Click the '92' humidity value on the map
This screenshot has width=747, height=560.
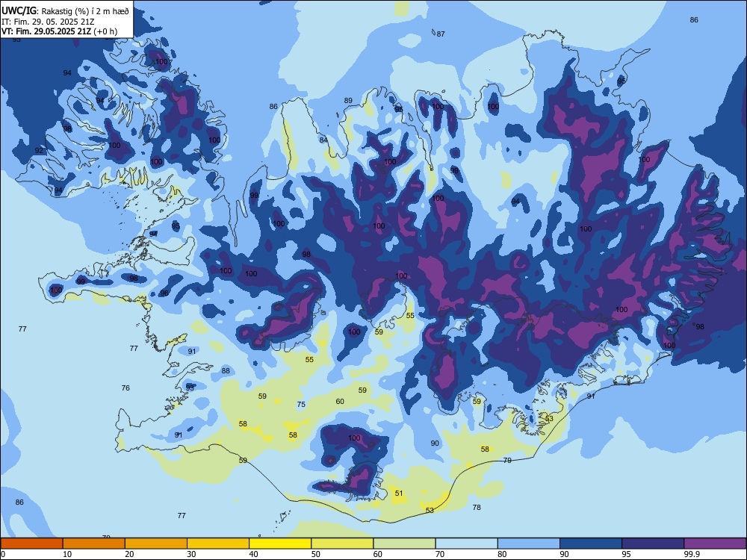(39, 151)
